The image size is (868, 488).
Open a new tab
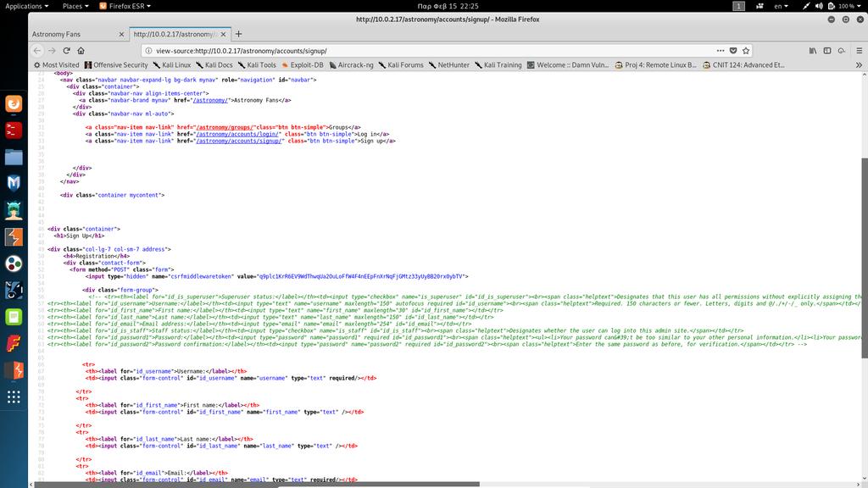tap(238, 34)
